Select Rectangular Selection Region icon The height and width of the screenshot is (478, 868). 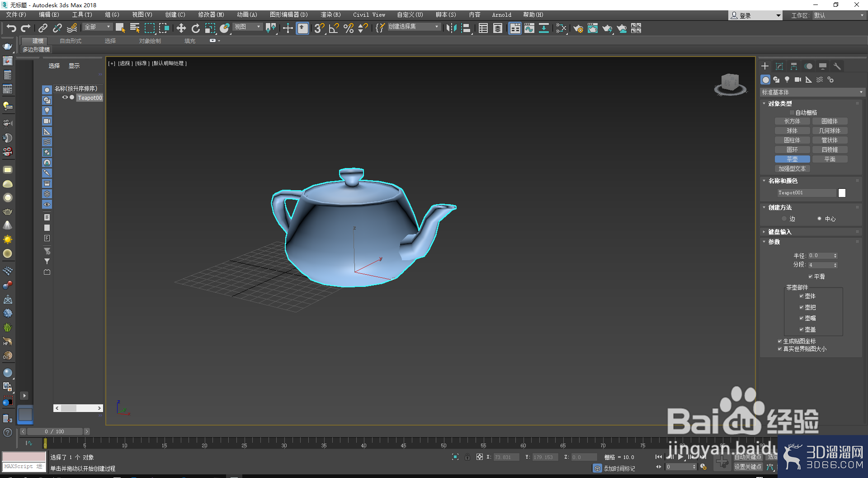click(x=150, y=28)
